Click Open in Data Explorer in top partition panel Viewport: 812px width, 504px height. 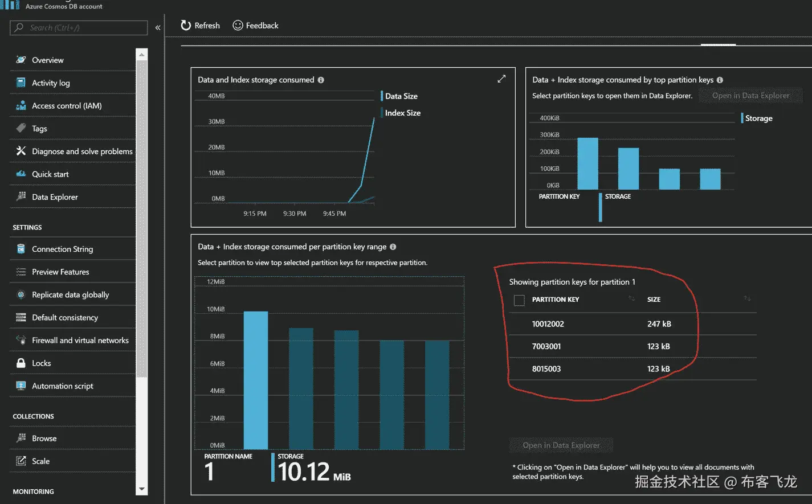pos(750,95)
